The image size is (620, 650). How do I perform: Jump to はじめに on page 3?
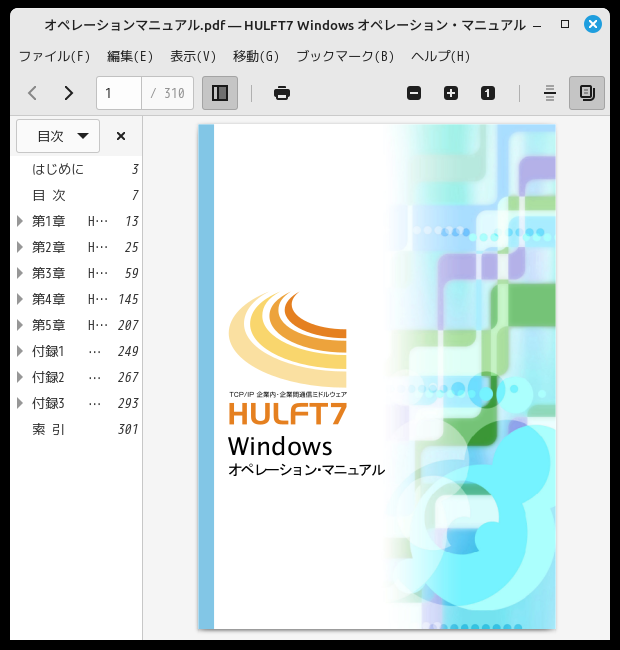point(77,169)
